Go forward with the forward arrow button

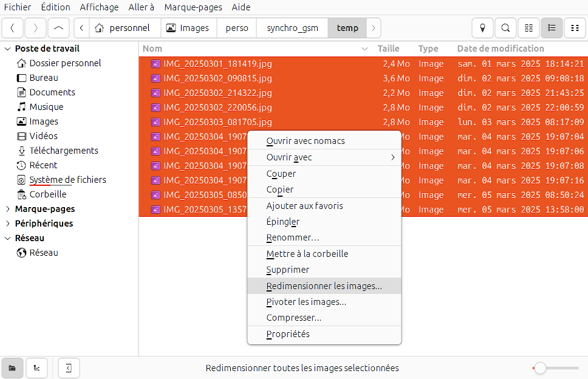pos(36,28)
